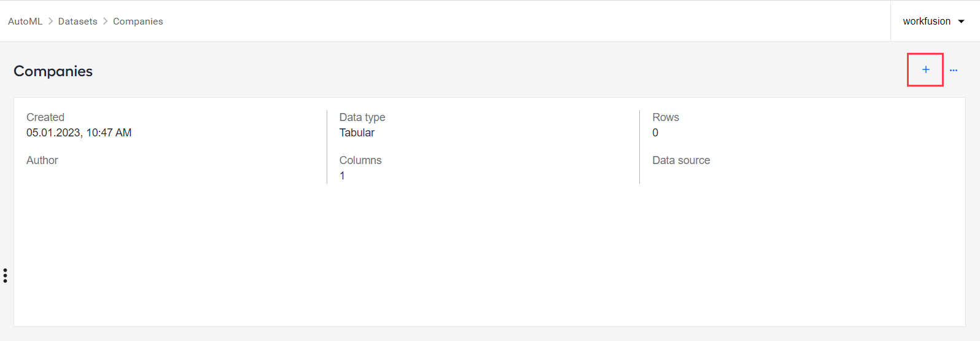This screenshot has width=980, height=341.
Task: Click the chevron between Datasets and Companies
Action: (105, 21)
